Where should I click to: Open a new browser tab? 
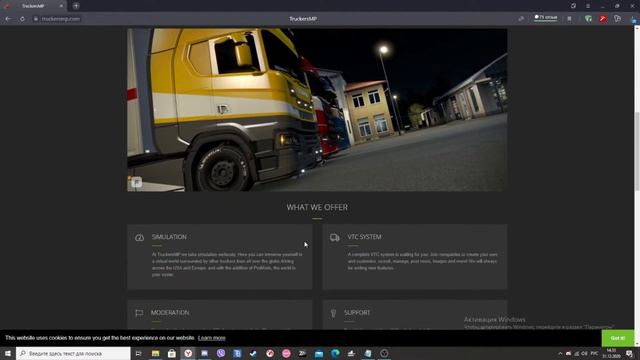76,6
